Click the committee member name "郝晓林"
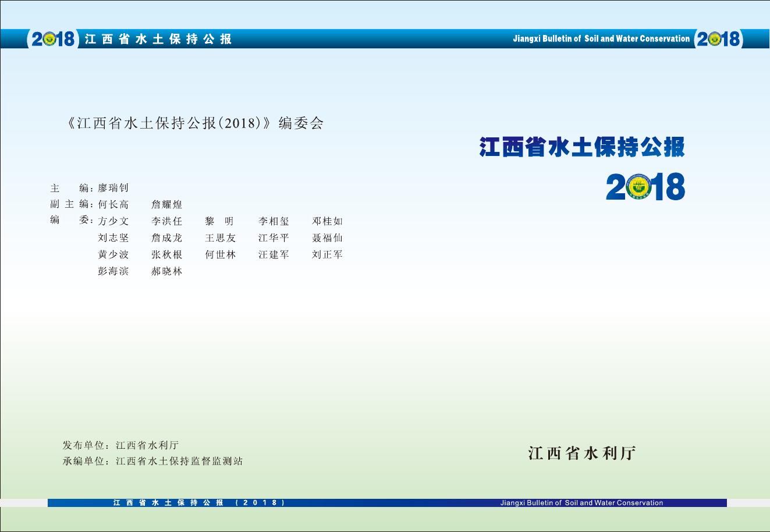 tap(166, 271)
